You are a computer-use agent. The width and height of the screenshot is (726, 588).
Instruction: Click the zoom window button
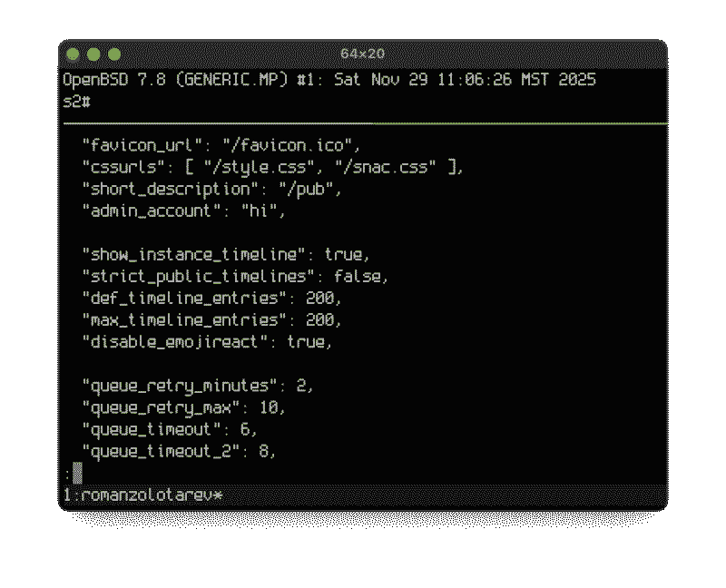pyautogui.click(x=114, y=54)
